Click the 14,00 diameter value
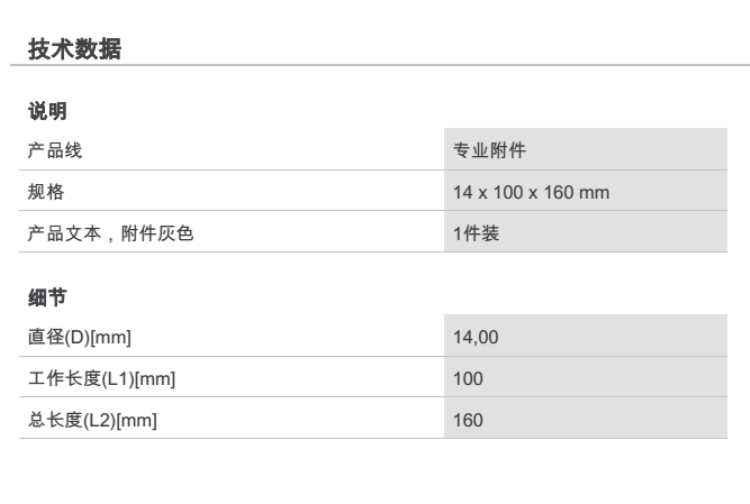This screenshot has height=504, width=750. (x=475, y=338)
